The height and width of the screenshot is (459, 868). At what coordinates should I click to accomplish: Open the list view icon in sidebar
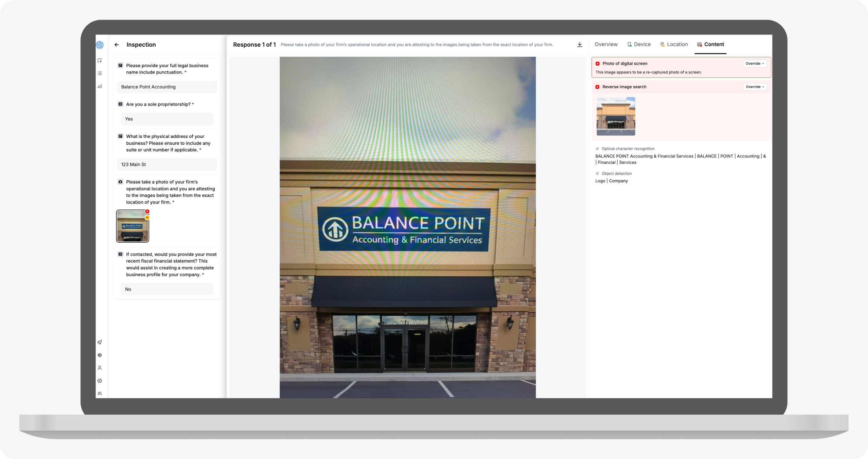coord(100,73)
